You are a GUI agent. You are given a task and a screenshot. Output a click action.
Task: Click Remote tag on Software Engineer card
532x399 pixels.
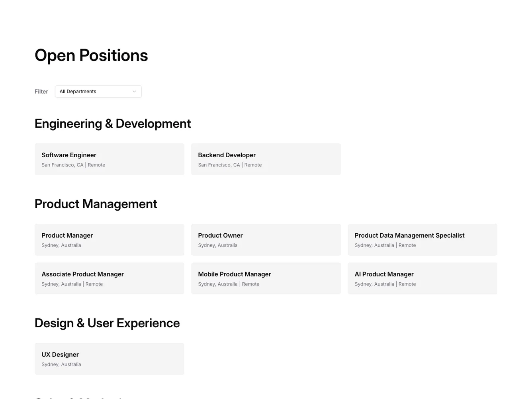96,164
